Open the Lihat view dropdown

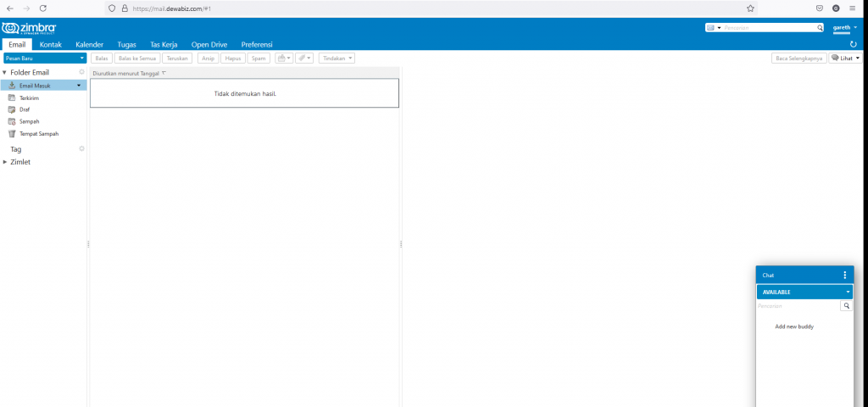pos(845,58)
